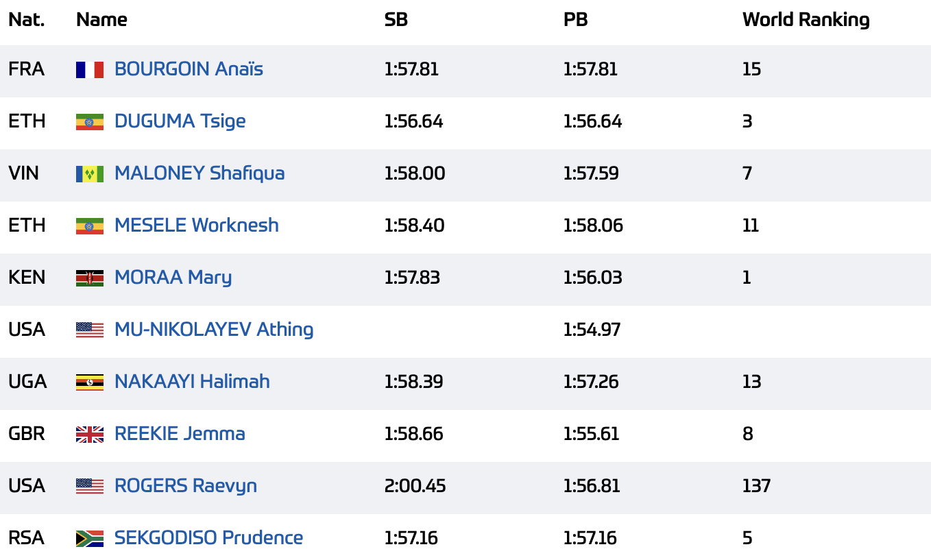
Task: Open MESELE Worknesh profile link
Action: (197, 226)
